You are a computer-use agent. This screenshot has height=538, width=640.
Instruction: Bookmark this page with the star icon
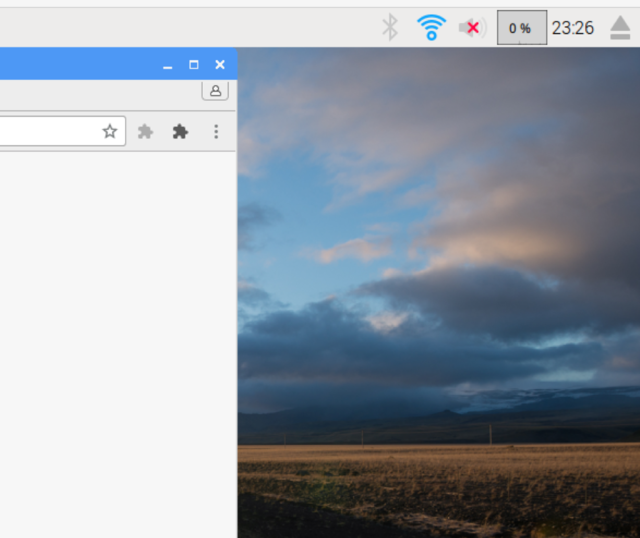[x=110, y=131]
